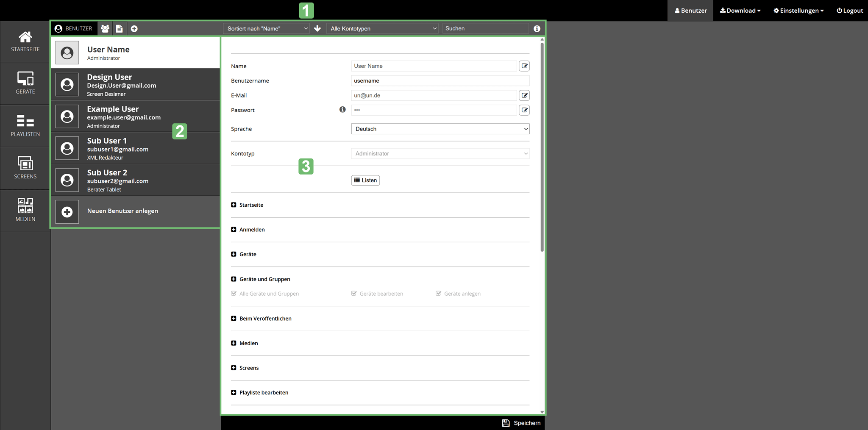Click the add user plus icon in toolbar

click(x=134, y=28)
